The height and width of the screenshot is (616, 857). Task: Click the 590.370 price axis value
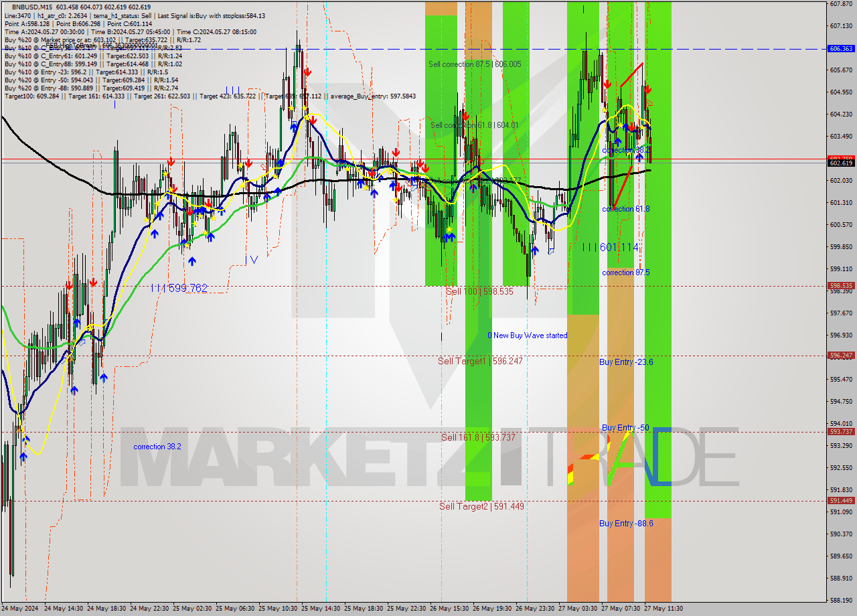click(841, 534)
